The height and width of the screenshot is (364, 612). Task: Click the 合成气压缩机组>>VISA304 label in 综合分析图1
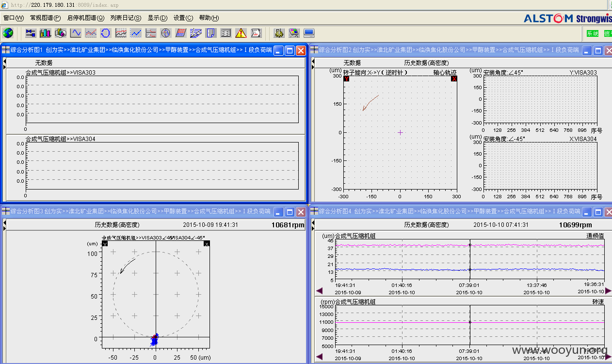61,139
